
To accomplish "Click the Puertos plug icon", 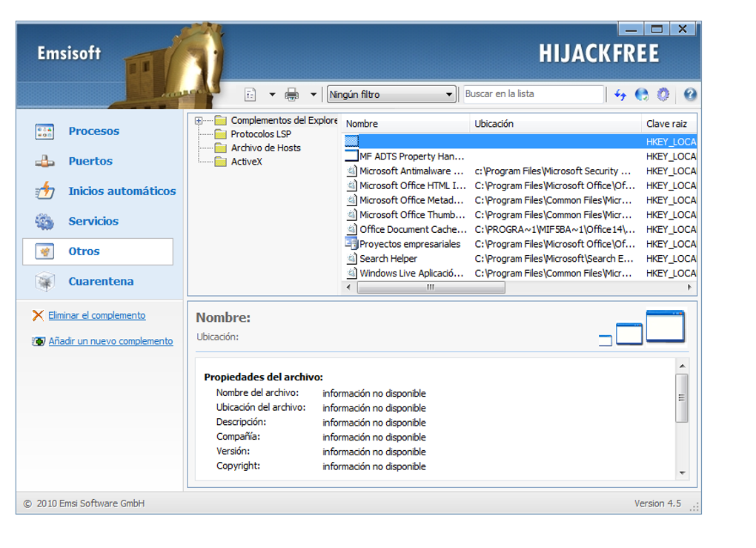I will pyautogui.click(x=44, y=161).
